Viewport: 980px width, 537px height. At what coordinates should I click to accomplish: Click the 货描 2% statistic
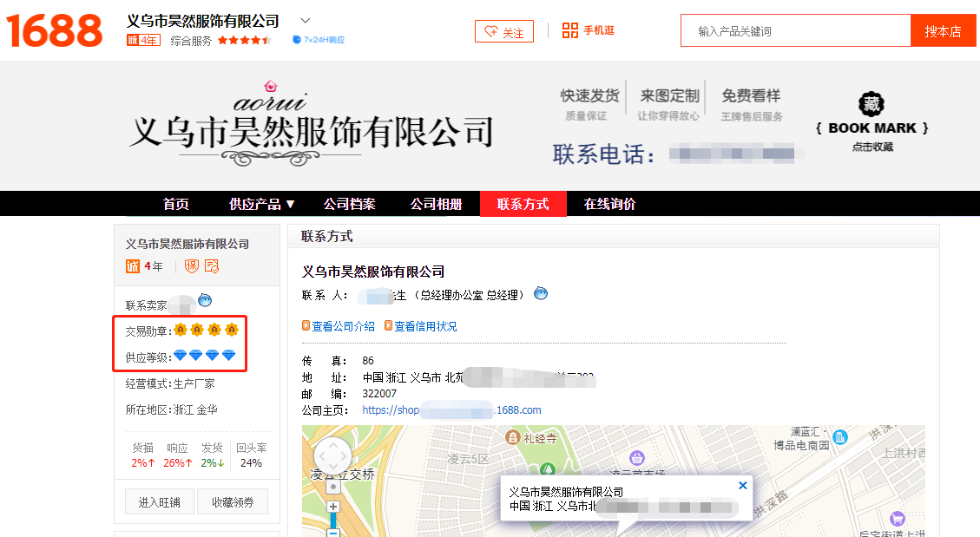point(143,455)
